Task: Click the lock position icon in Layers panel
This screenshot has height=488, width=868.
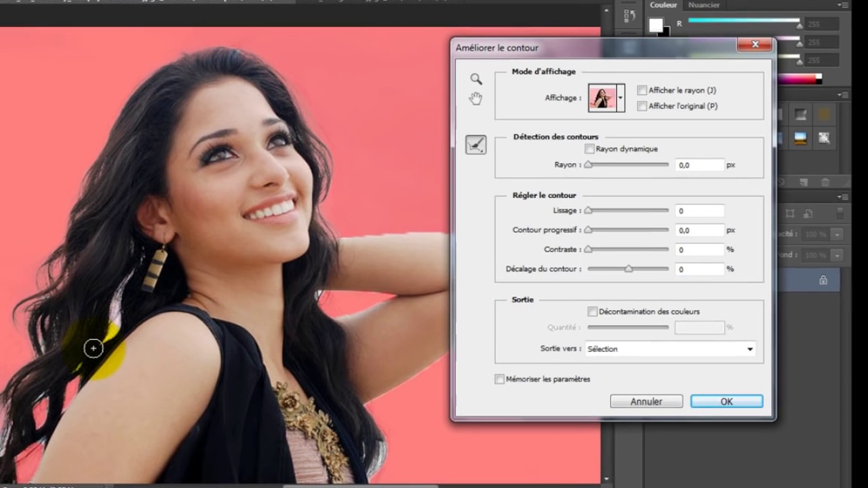Action: (x=790, y=213)
